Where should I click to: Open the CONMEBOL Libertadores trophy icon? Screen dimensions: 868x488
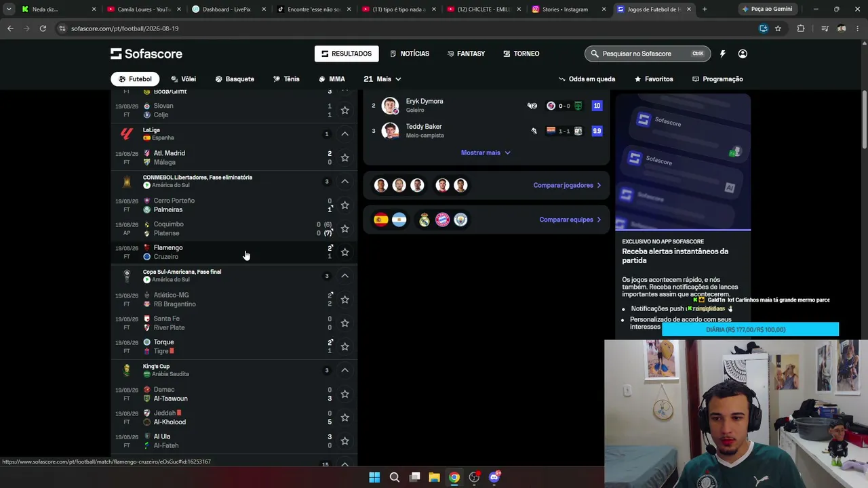pos(127,181)
